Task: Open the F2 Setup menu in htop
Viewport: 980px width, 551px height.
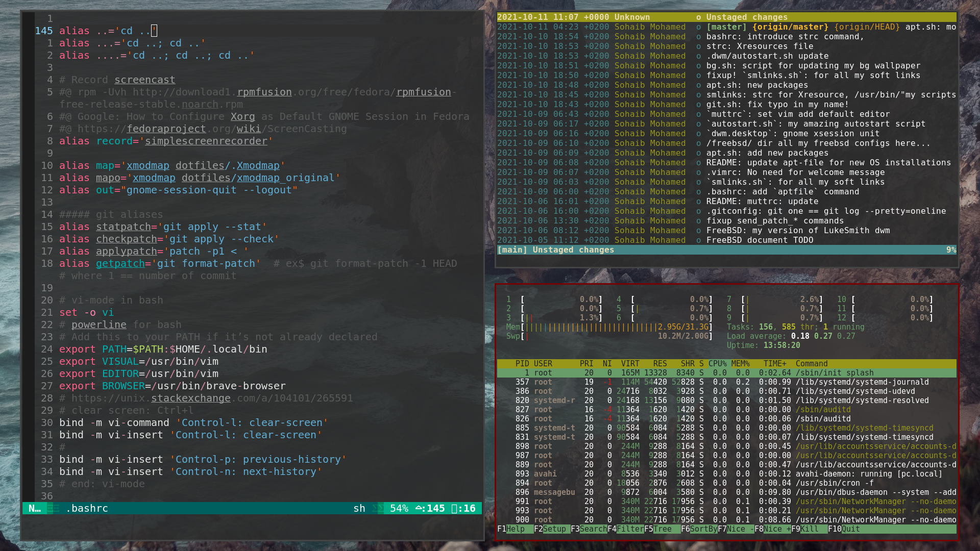Action: (554, 529)
